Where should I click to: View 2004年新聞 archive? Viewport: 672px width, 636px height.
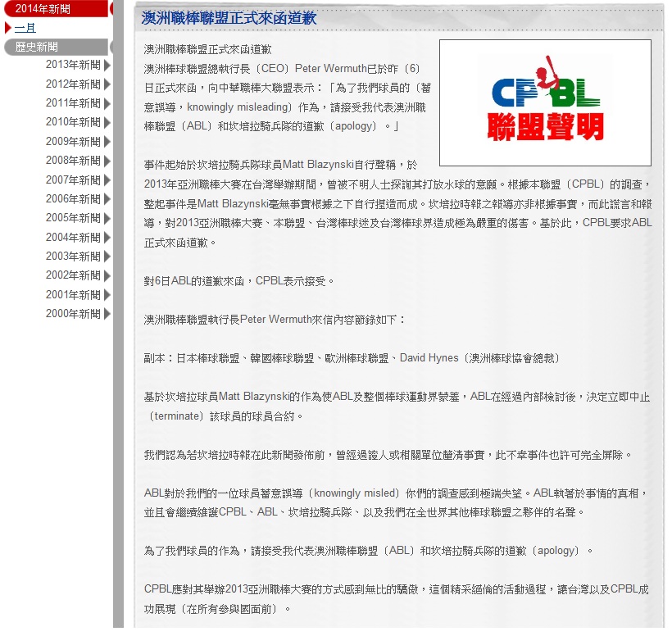73,238
